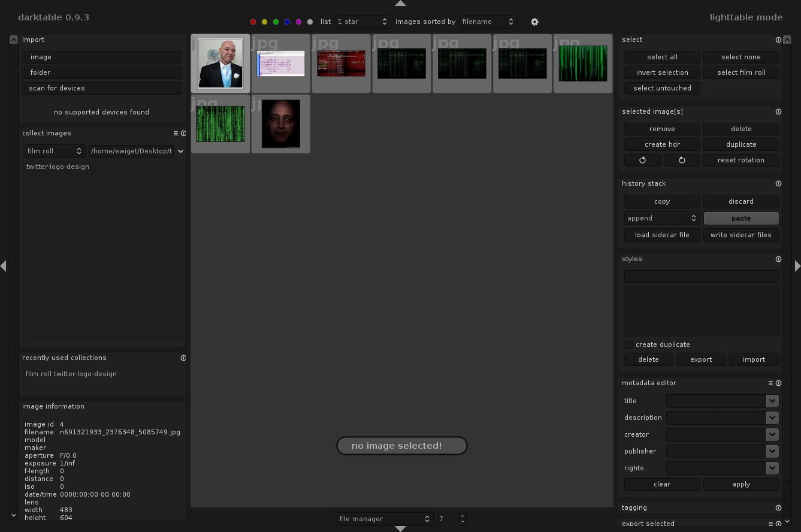Click the write sidecar files button

click(x=741, y=235)
